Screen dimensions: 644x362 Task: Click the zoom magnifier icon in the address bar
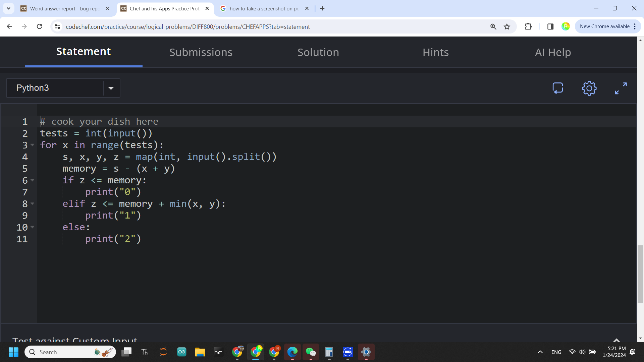coord(493,26)
